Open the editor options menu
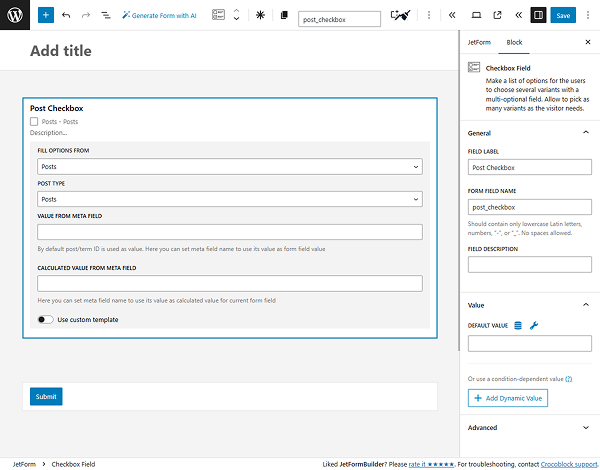Image resolution: width=600 pixels, height=470 pixels. click(x=588, y=15)
